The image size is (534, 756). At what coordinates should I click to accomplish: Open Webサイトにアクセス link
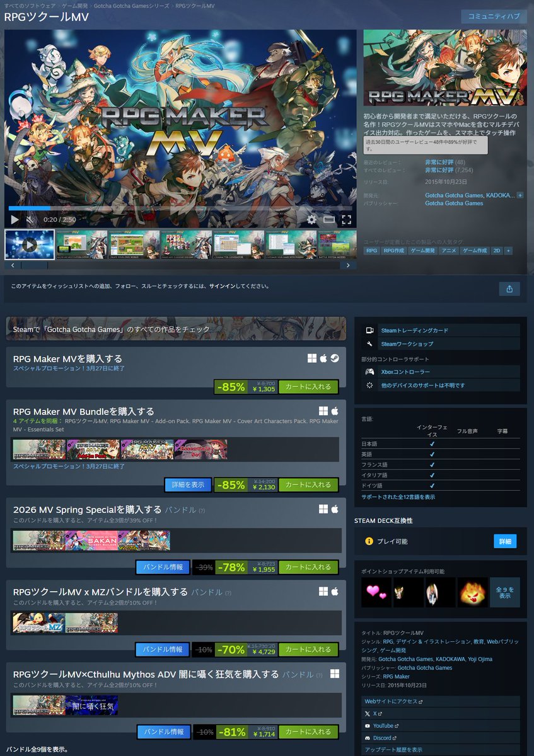(441, 701)
